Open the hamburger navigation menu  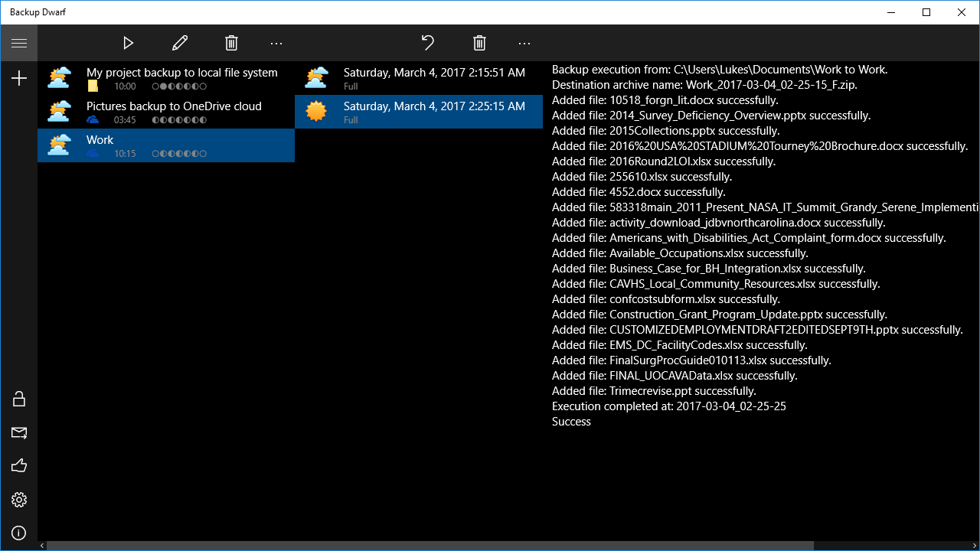(18, 43)
